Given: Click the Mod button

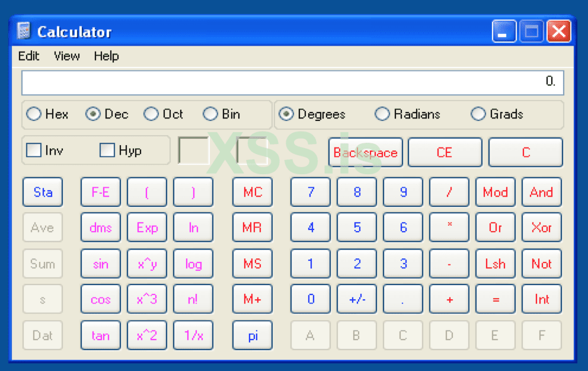Looking at the screenshot, I should coord(496,192).
